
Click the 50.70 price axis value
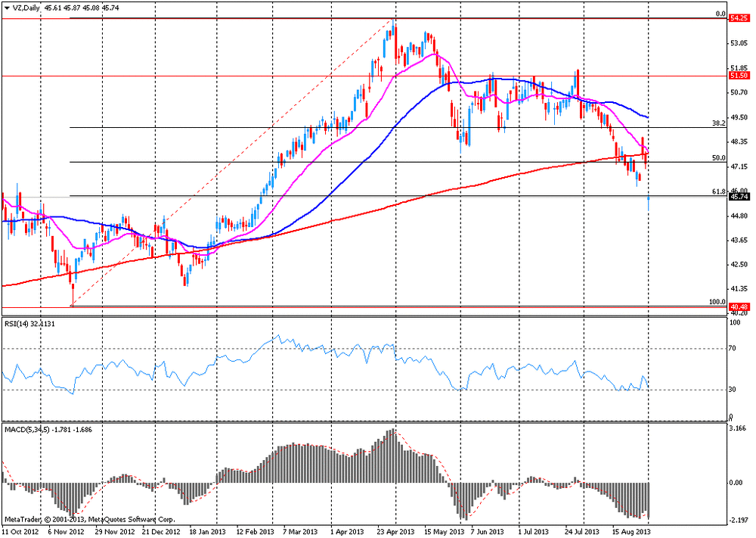(x=739, y=92)
